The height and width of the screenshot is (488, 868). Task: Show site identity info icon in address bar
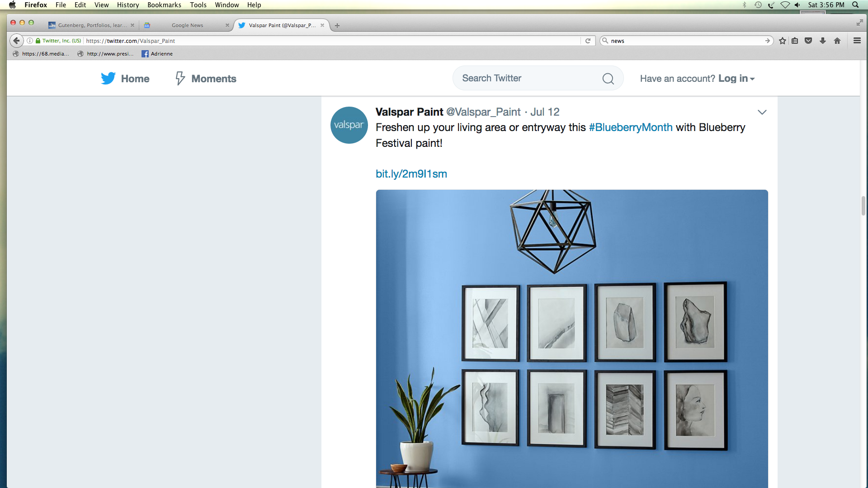tap(30, 41)
